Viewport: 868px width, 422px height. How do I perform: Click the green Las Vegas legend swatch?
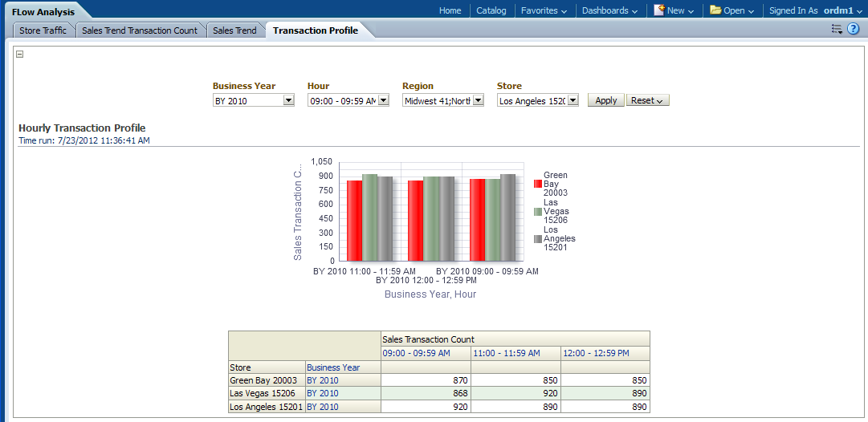(537, 211)
